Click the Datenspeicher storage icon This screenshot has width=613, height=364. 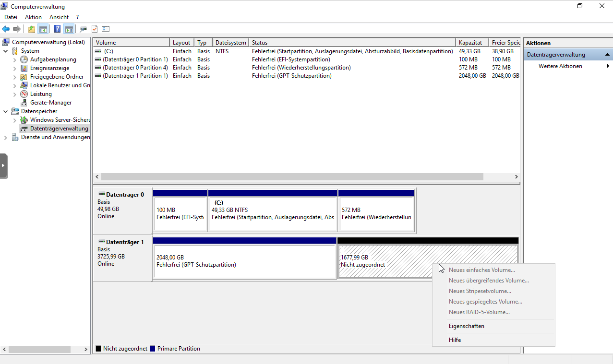coord(15,111)
